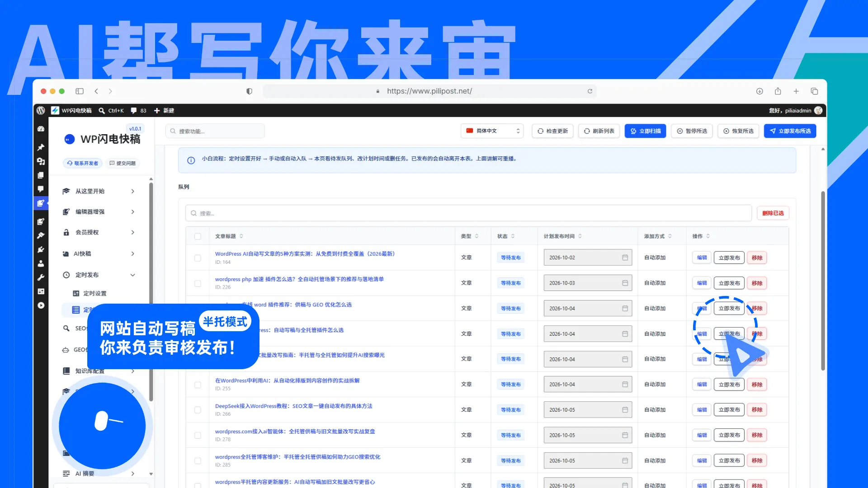Viewport: 868px width, 488px height.
Task: Click the main page vertical scrollbar
Action: coord(823,280)
